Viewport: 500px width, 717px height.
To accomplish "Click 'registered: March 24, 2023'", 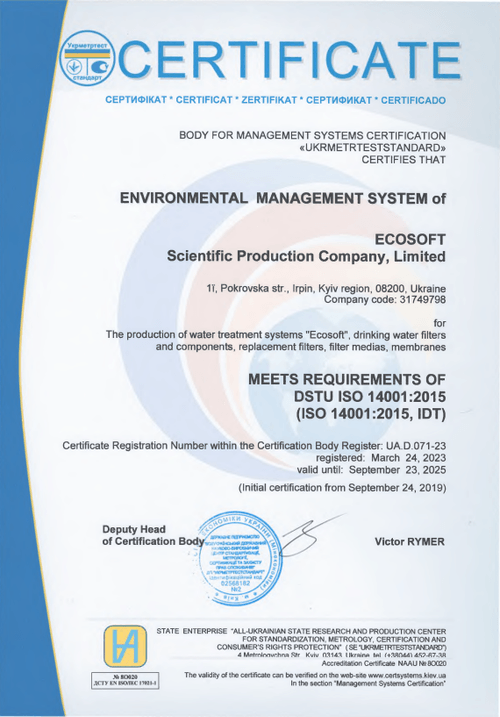I will [381, 458].
